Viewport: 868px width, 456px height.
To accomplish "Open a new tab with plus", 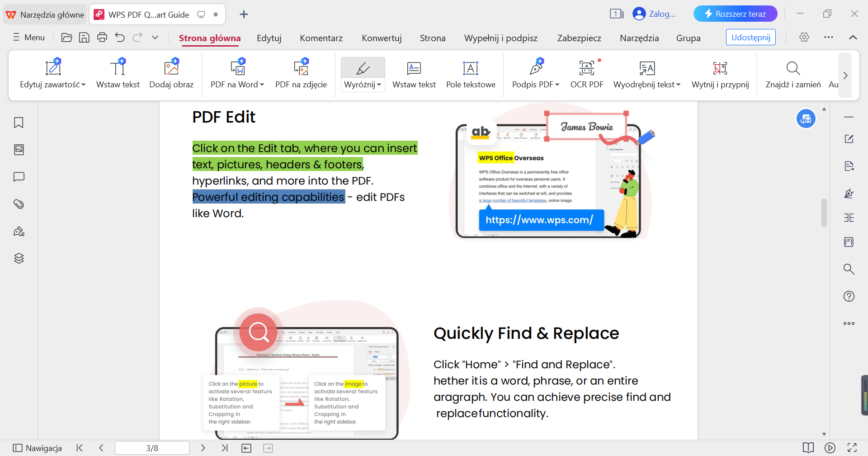I will click(x=244, y=14).
